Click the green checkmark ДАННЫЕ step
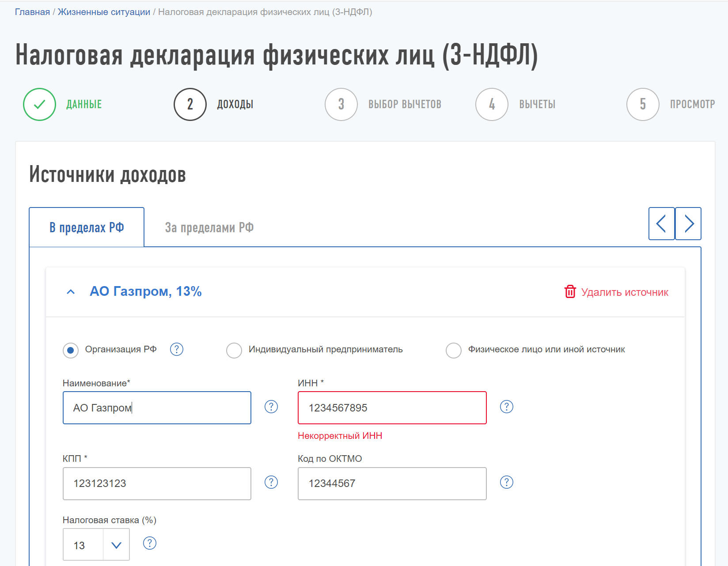728x566 pixels. [40, 105]
